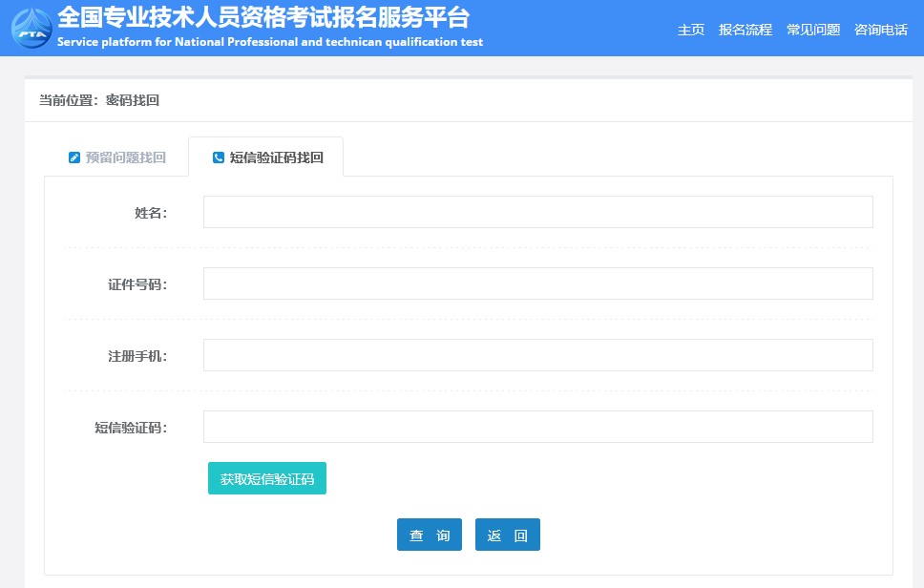Select 咨询电话 in the top navigation

coord(880,30)
